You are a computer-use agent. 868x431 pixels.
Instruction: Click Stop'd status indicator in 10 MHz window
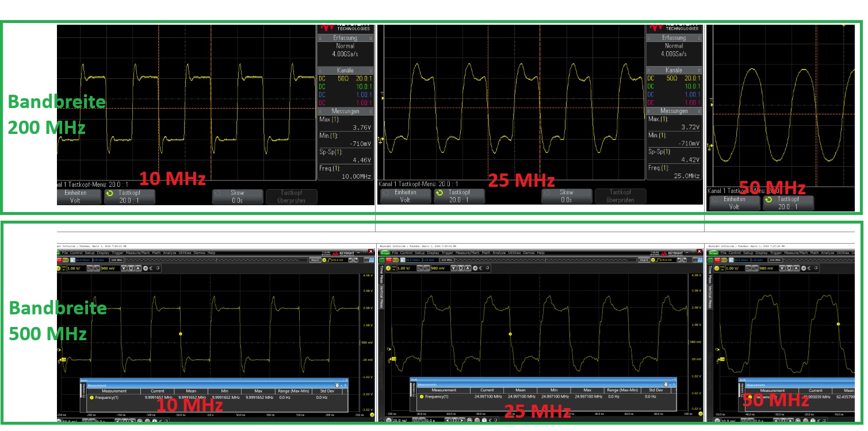click(315, 260)
